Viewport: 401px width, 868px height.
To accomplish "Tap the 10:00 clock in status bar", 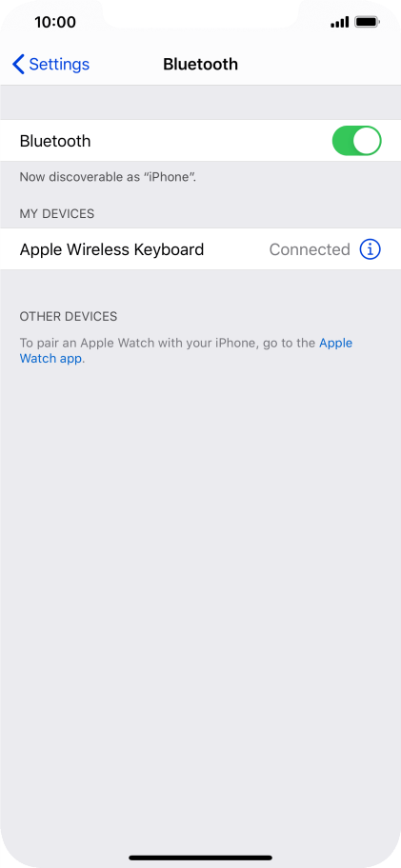I will (x=55, y=22).
